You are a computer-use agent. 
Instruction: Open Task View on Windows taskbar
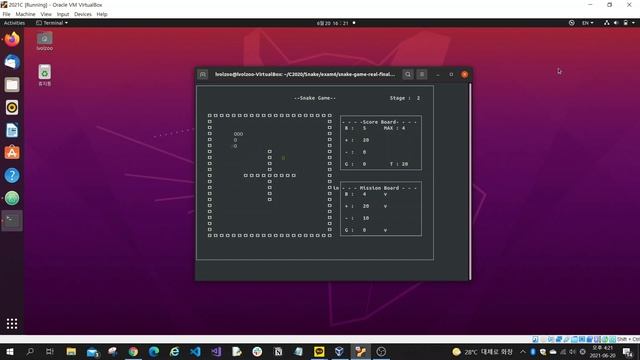pos(50,352)
